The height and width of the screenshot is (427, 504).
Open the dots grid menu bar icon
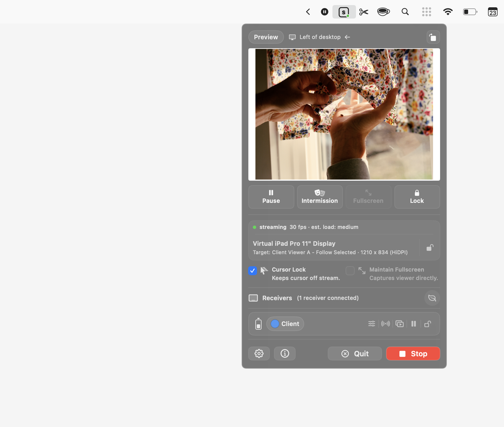pyautogui.click(x=426, y=12)
